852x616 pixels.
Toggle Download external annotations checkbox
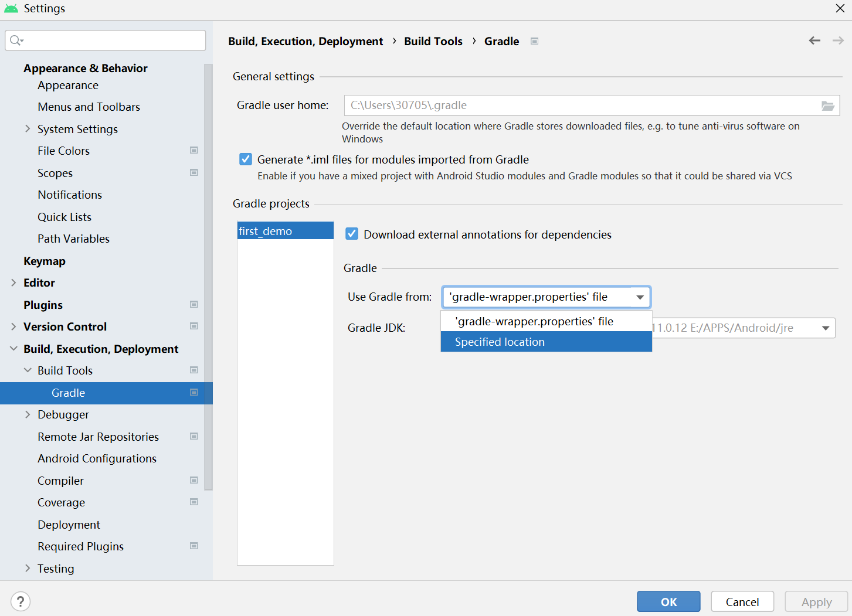pos(352,234)
